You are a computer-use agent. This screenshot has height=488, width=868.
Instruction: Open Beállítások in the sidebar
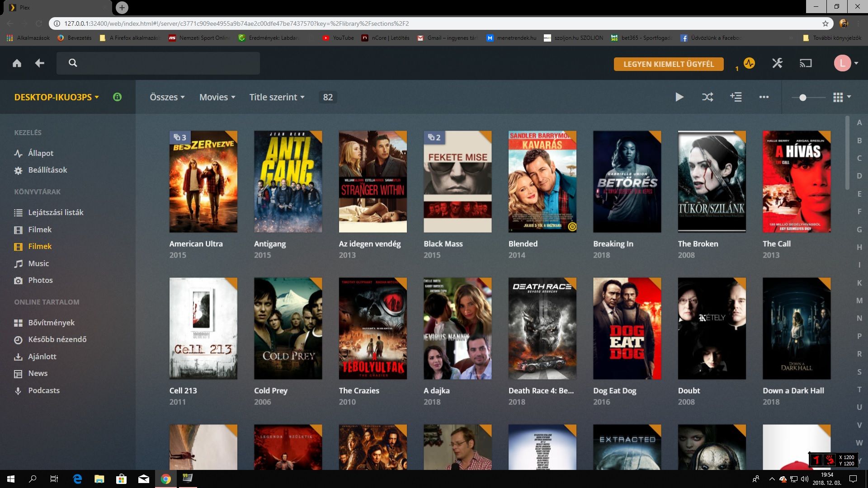(41, 170)
